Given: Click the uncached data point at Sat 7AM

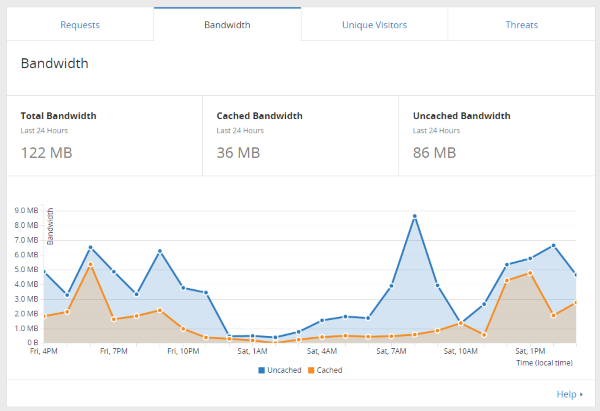Looking at the screenshot, I should click(x=391, y=286).
